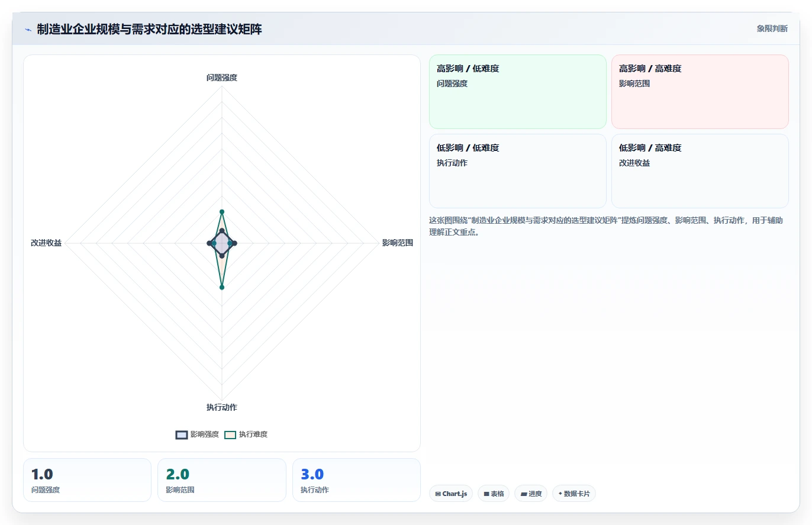Click the 1.0 问题强度 stat card
The image size is (812, 525).
(88, 480)
